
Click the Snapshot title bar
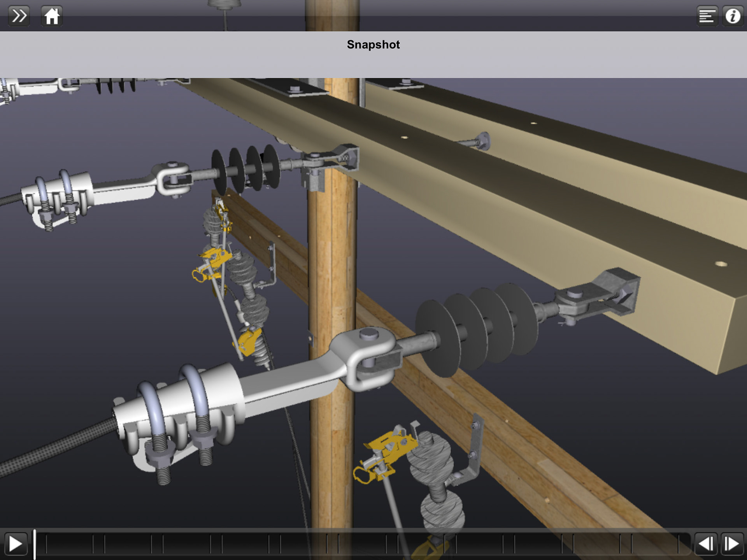[373, 45]
